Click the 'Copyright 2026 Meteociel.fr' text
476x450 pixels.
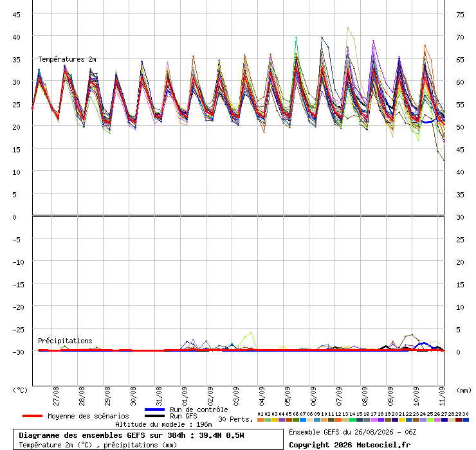[x=349, y=445]
